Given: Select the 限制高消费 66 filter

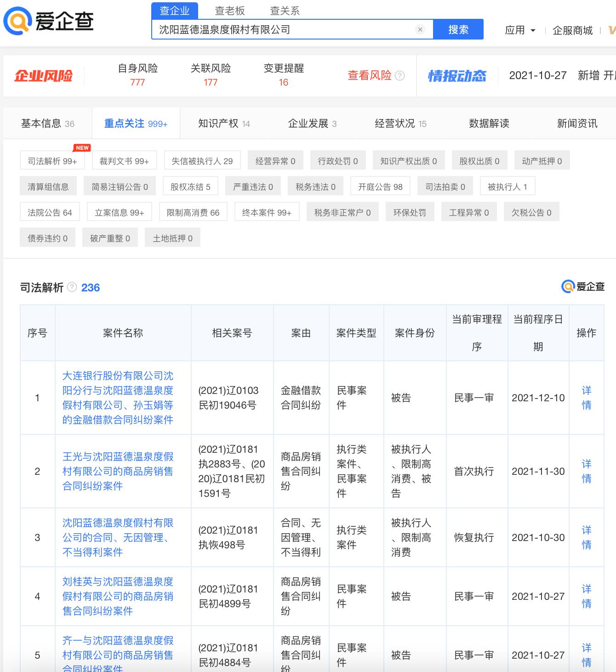Looking at the screenshot, I should point(193,211).
